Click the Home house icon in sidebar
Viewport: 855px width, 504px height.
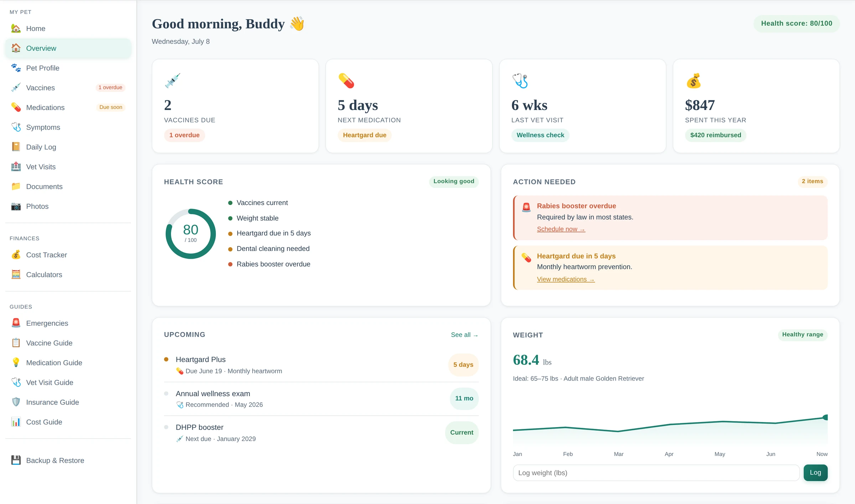16,28
